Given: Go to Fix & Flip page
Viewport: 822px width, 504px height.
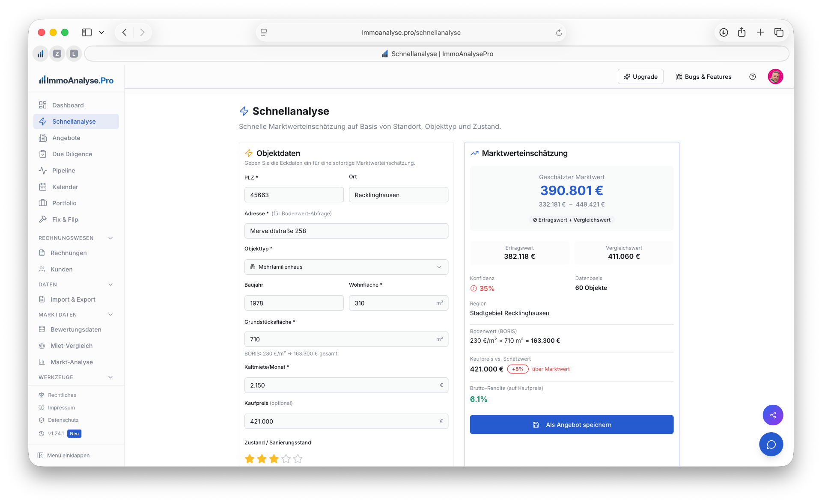Looking at the screenshot, I should [x=65, y=219].
